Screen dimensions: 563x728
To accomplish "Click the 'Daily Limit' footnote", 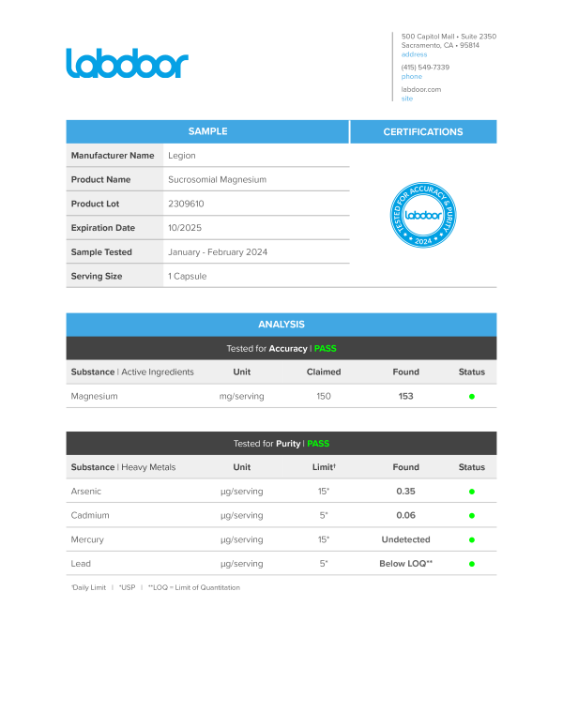I will [x=89, y=588].
